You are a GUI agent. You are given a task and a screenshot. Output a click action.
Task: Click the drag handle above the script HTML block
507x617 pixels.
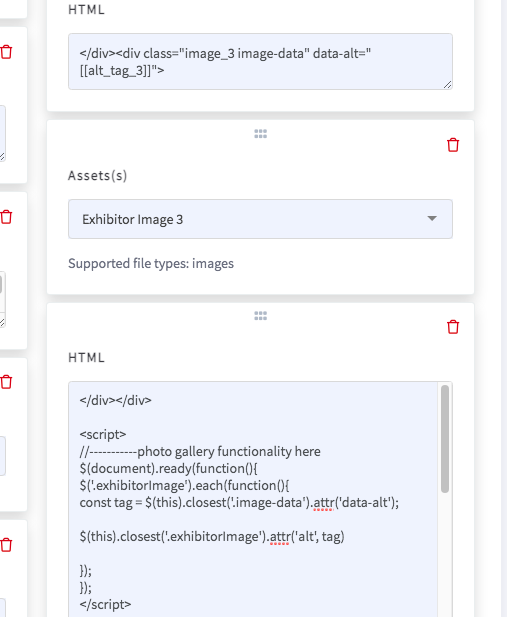click(x=261, y=316)
